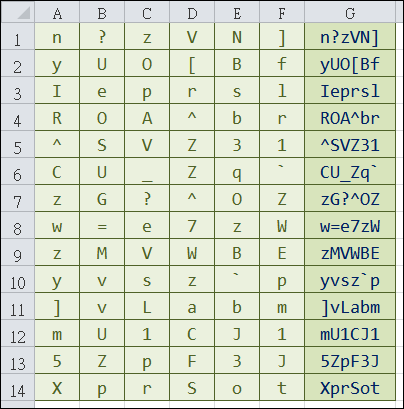The image size is (404, 409).
Task: Select row 1 header
Action: (18, 37)
